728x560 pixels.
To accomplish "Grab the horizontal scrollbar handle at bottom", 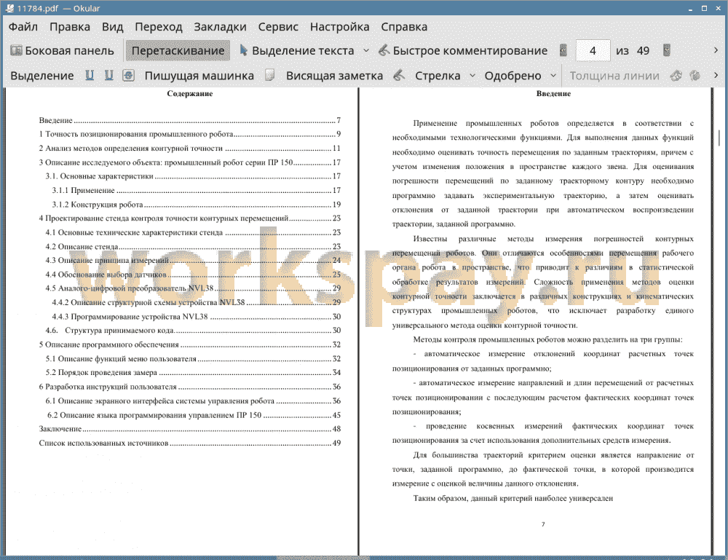I will (323, 558).
